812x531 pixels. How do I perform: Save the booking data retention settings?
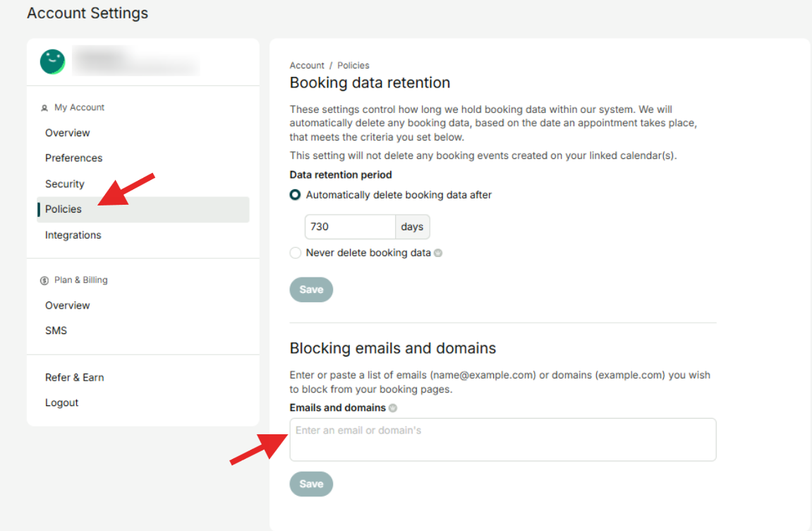(x=311, y=290)
